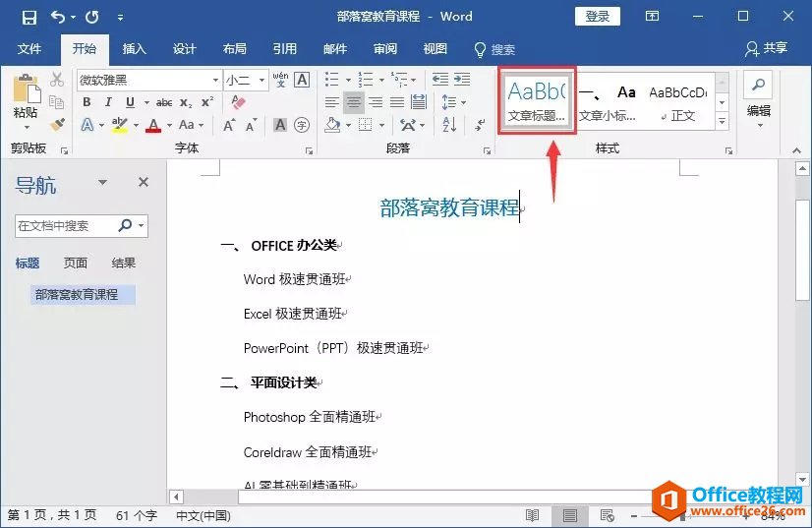
Task: Open the font name dropdown (微软雅黑)
Action: (215, 81)
